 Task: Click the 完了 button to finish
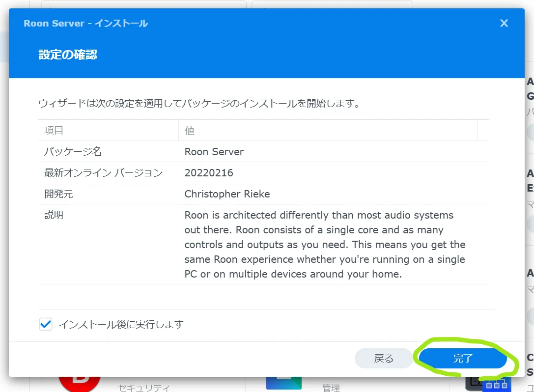pyautogui.click(x=462, y=359)
